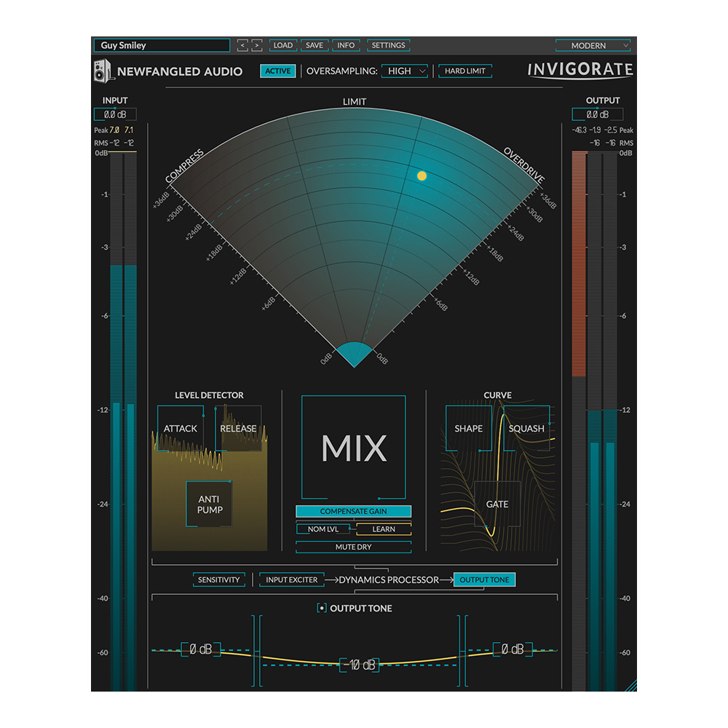Screen dimensions: 728x728
Task: Click the Guy Smiley preset name field
Action: coord(162,45)
